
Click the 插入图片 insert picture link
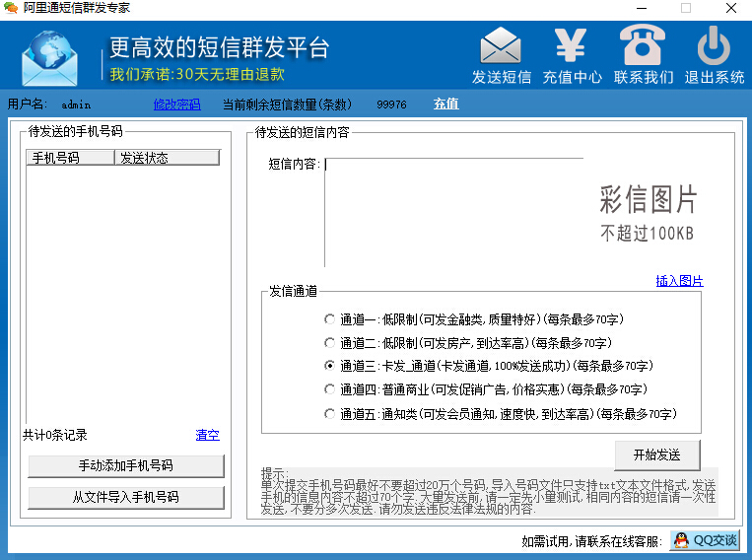click(x=679, y=281)
